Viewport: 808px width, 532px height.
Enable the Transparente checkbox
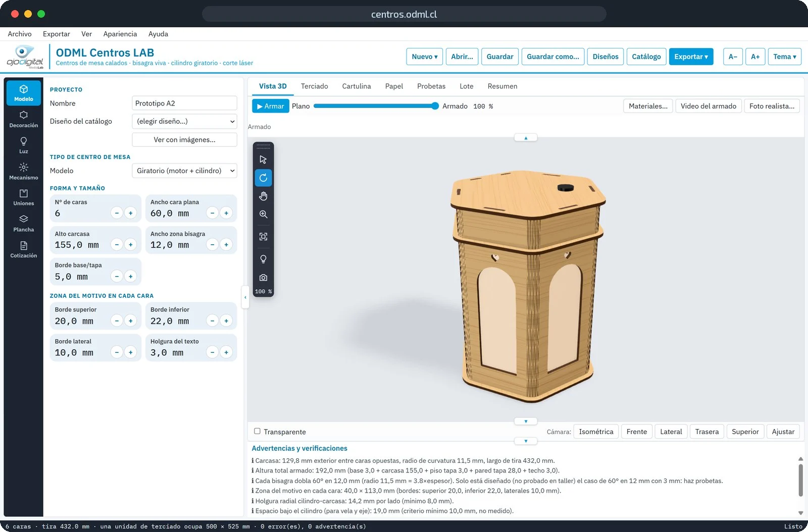point(257,431)
